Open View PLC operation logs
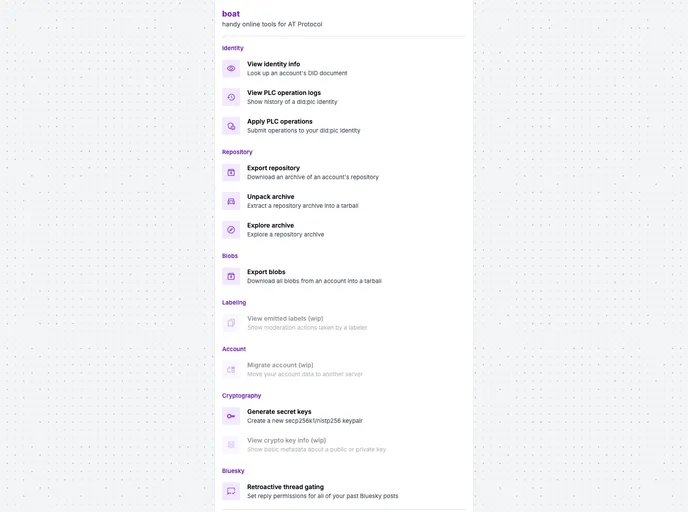 [x=344, y=97]
